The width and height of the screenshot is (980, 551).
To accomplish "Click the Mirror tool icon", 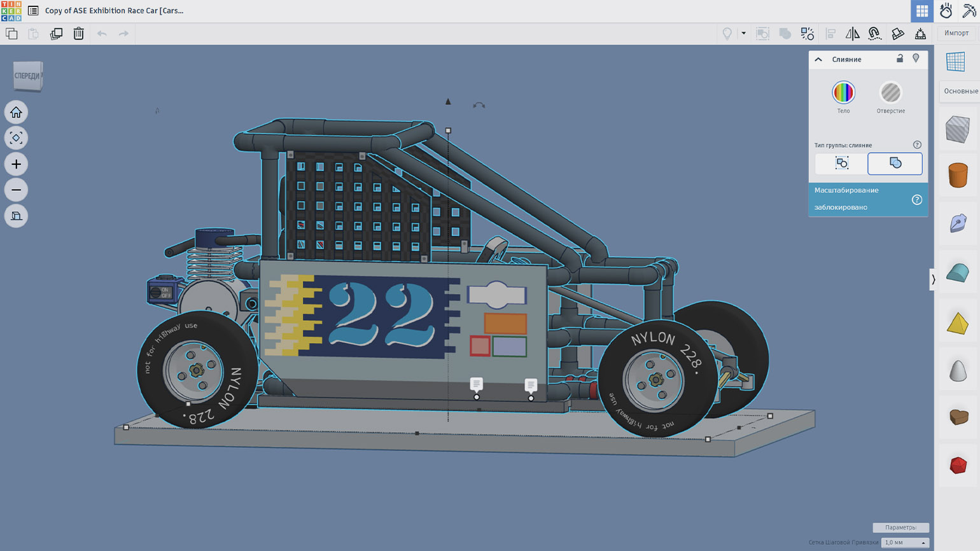I will click(x=852, y=34).
